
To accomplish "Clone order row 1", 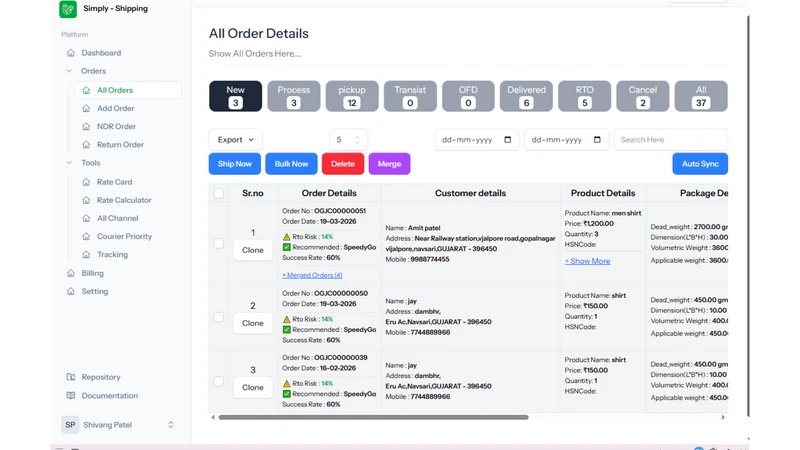I will tap(253, 250).
